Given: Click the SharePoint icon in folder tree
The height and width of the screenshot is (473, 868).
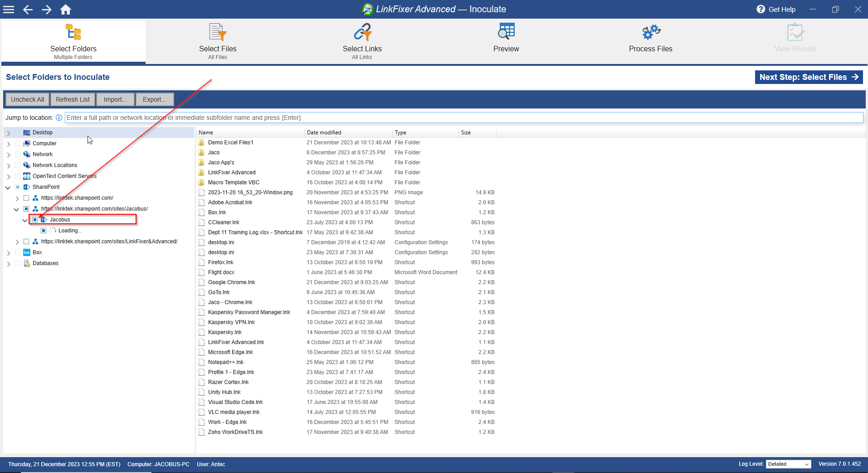Looking at the screenshot, I should point(27,187).
